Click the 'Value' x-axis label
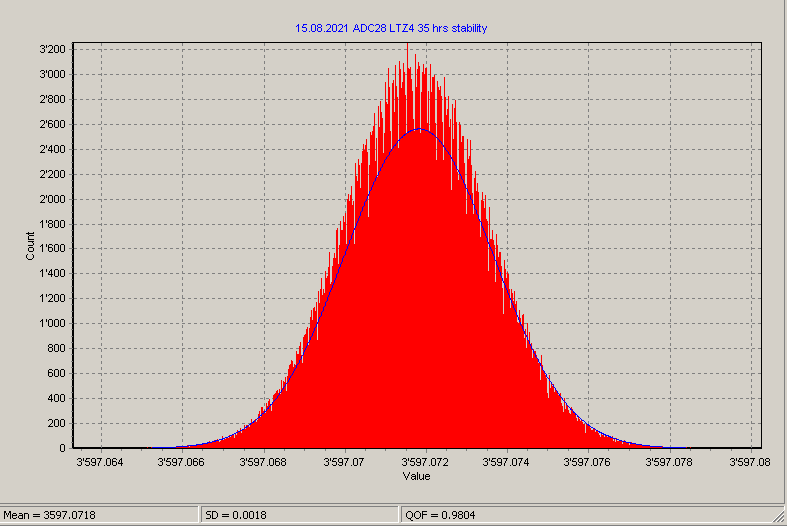 pos(416,476)
